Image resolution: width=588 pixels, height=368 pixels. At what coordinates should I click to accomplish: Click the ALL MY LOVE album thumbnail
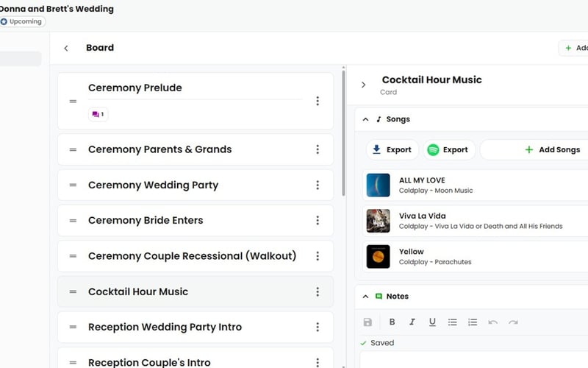pyautogui.click(x=378, y=185)
